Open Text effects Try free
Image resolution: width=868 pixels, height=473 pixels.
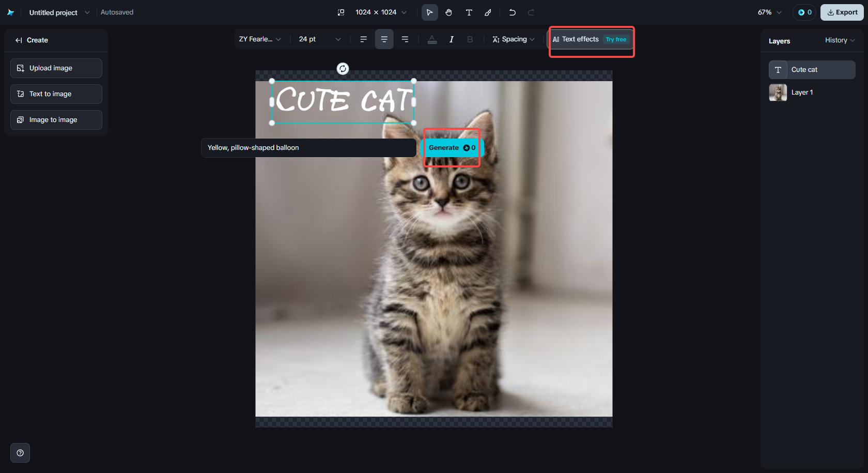pos(590,39)
